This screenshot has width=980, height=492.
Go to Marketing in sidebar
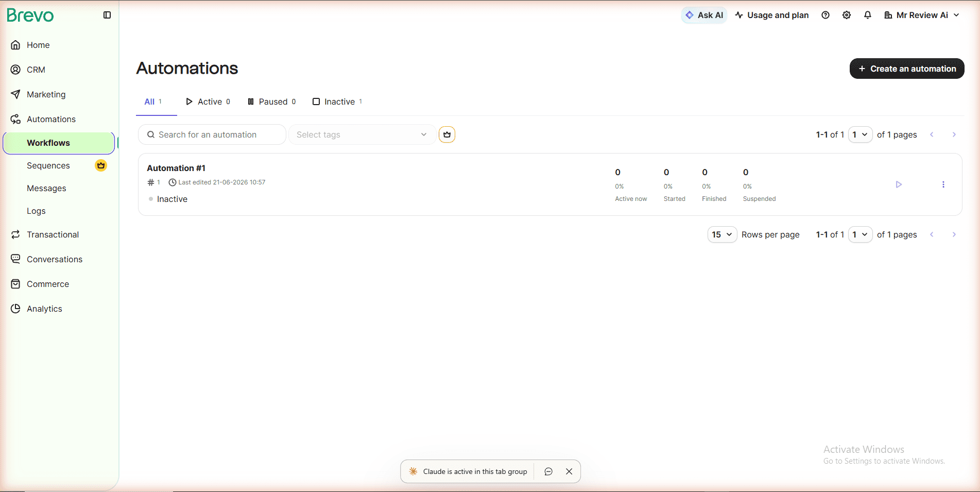coord(46,94)
